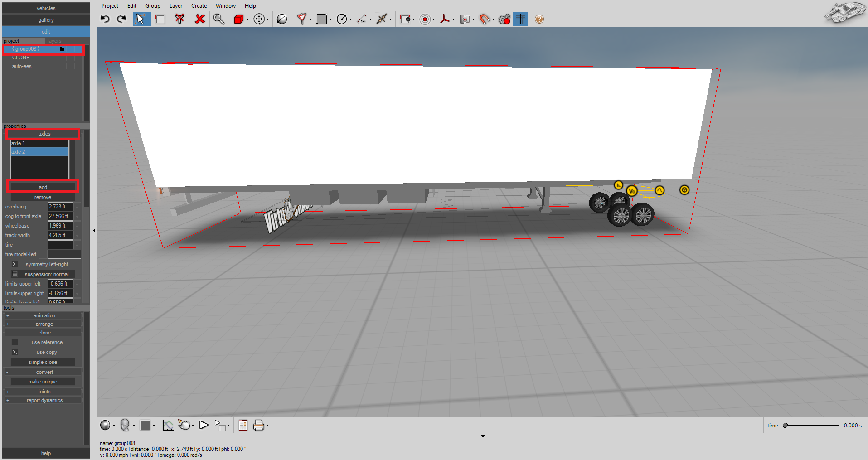Select the 1m distance measure tool
Viewport: 868px width, 460px height.
[362, 19]
